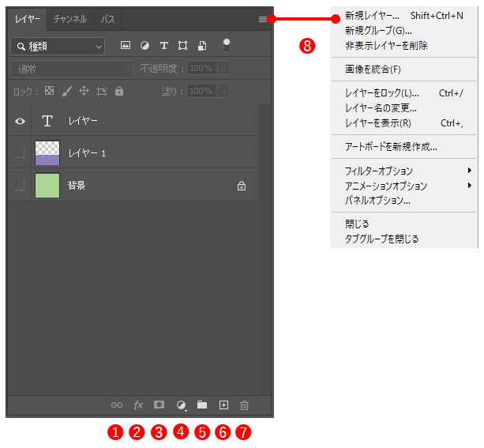
Task: Click the 塗り 100% value field
Action: tap(202, 91)
